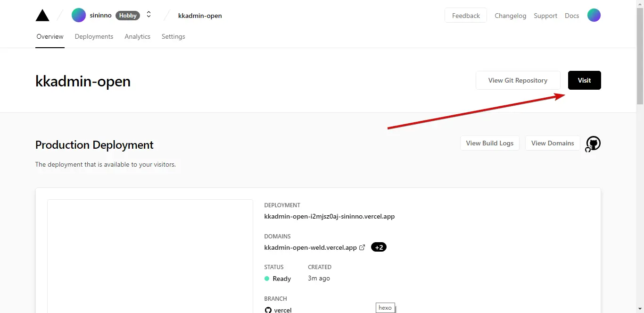
Task: Expand the team scope switcher chevrons
Action: 149,15
